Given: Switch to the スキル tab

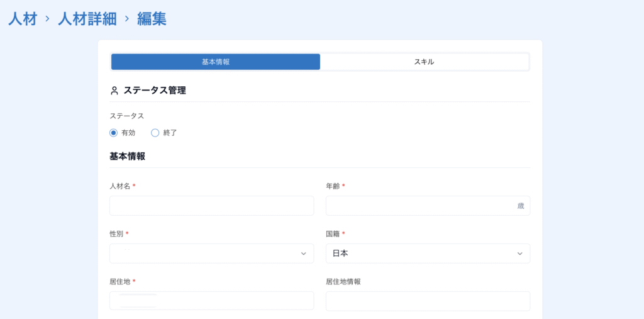Looking at the screenshot, I should (x=424, y=62).
